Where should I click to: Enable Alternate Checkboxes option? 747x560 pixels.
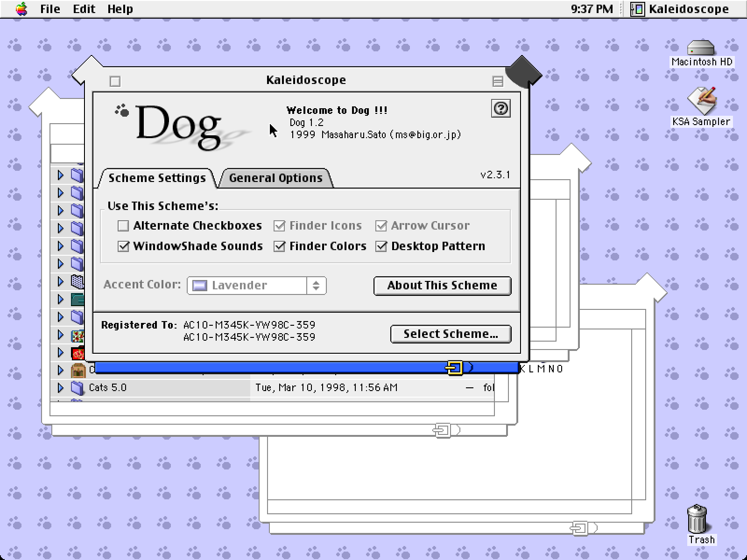click(x=123, y=226)
